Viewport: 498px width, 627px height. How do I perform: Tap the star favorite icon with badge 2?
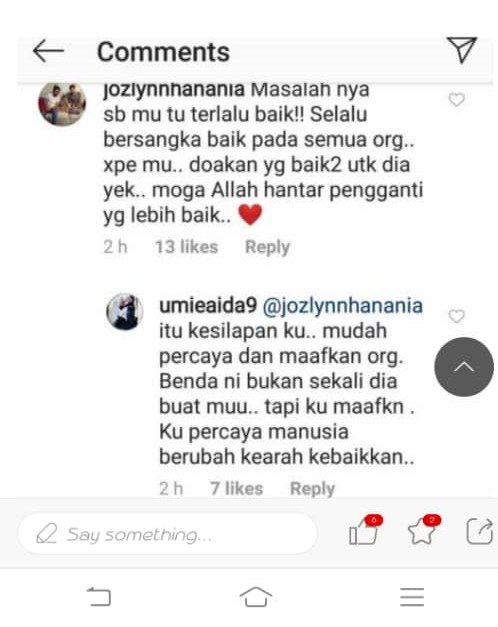pos(424,531)
